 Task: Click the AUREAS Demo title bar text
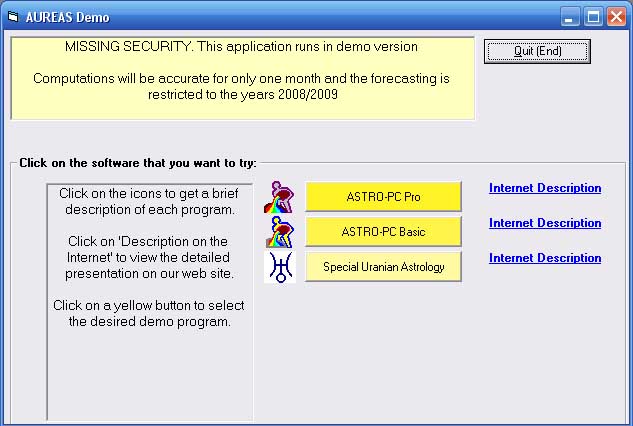69,17
